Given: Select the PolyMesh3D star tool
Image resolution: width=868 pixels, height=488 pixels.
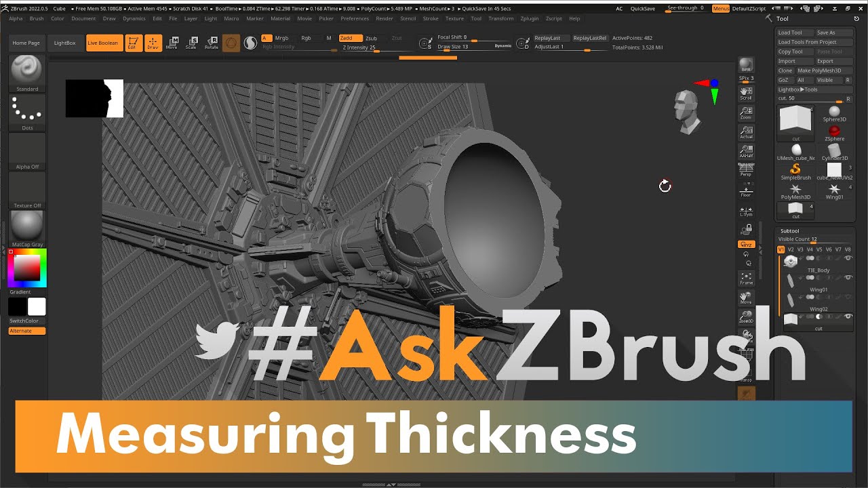Looking at the screenshot, I should click(x=796, y=191).
